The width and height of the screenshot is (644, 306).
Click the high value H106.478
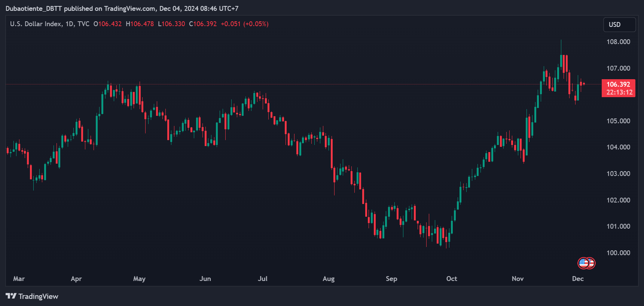point(140,24)
